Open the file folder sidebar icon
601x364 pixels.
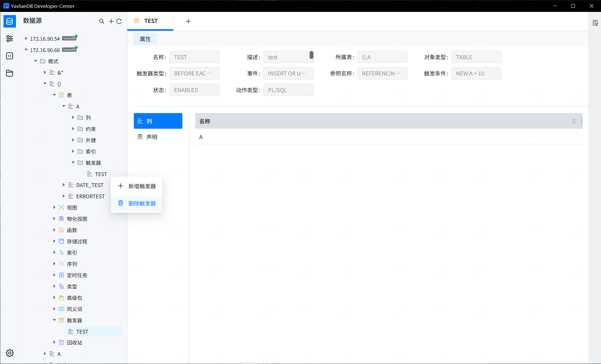pyautogui.click(x=10, y=73)
